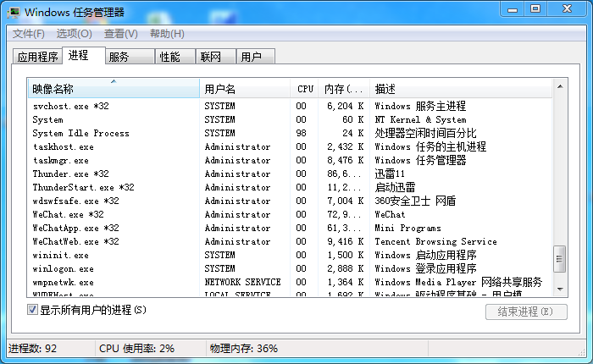593x364 pixels.
Task: Sort by the 内存 column header
Action: pyautogui.click(x=344, y=89)
